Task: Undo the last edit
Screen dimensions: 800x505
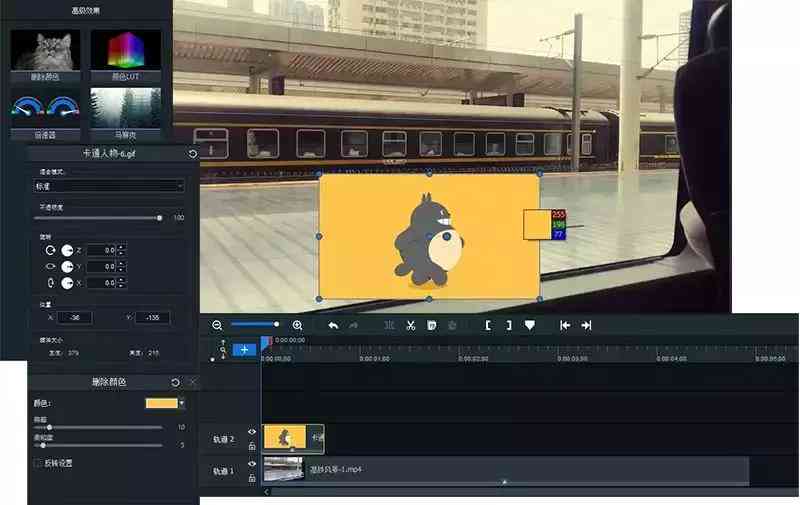Action: click(x=333, y=325)
